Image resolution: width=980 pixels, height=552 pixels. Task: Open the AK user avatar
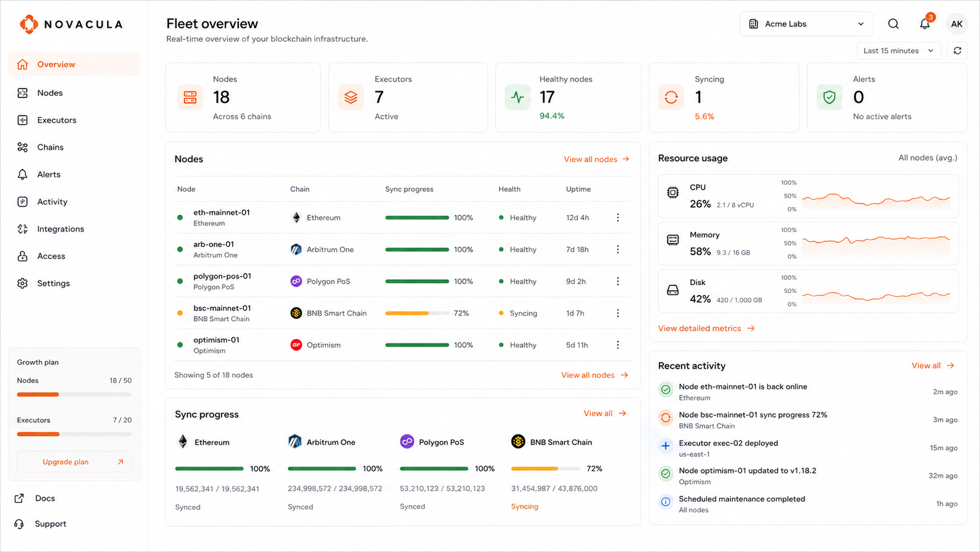pyautogui.click(x=957, y=24)
